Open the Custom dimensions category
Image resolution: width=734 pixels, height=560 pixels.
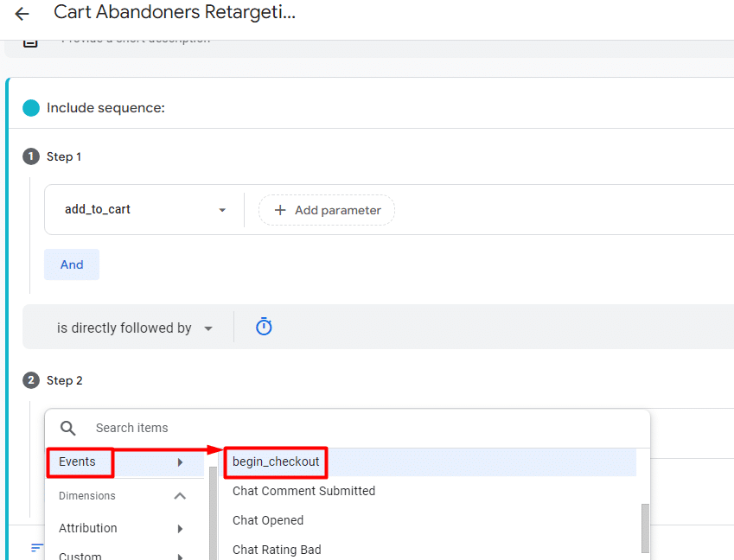pos(80,554)
